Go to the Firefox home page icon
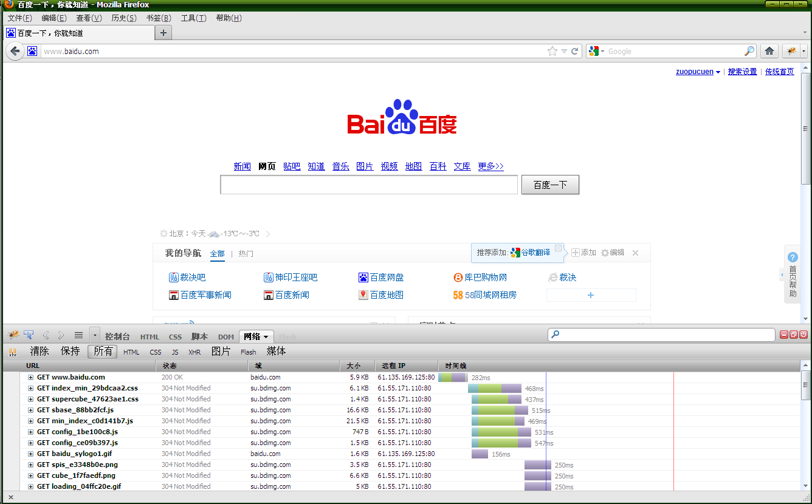 (769, 51)
